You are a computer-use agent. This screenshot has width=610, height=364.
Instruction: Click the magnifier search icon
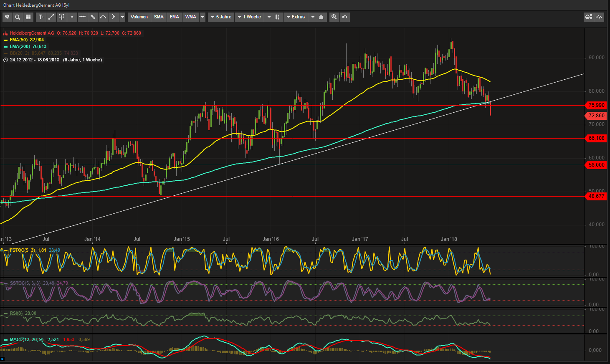(18, 17)
